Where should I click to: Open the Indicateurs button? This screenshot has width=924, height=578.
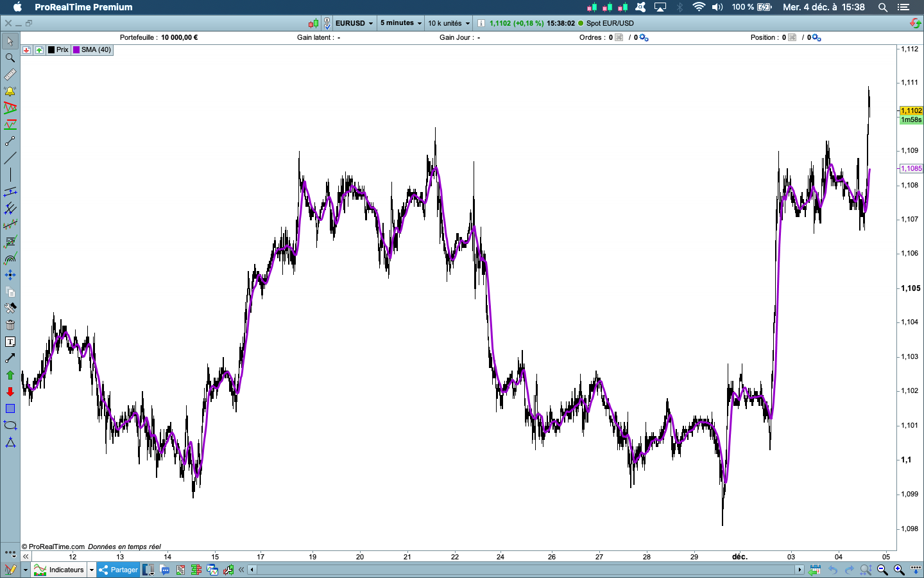(60, 570)
